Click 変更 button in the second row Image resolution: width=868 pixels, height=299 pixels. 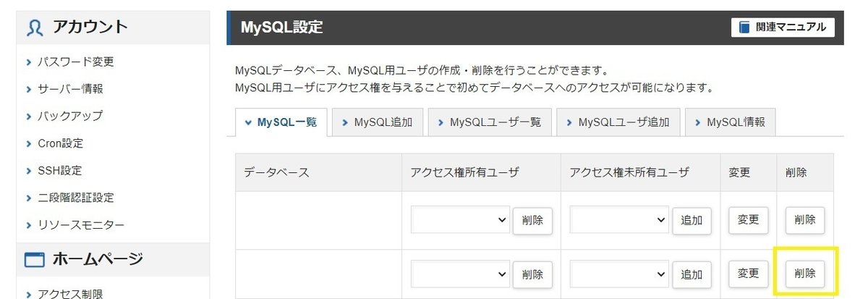(x=748, y=274)
